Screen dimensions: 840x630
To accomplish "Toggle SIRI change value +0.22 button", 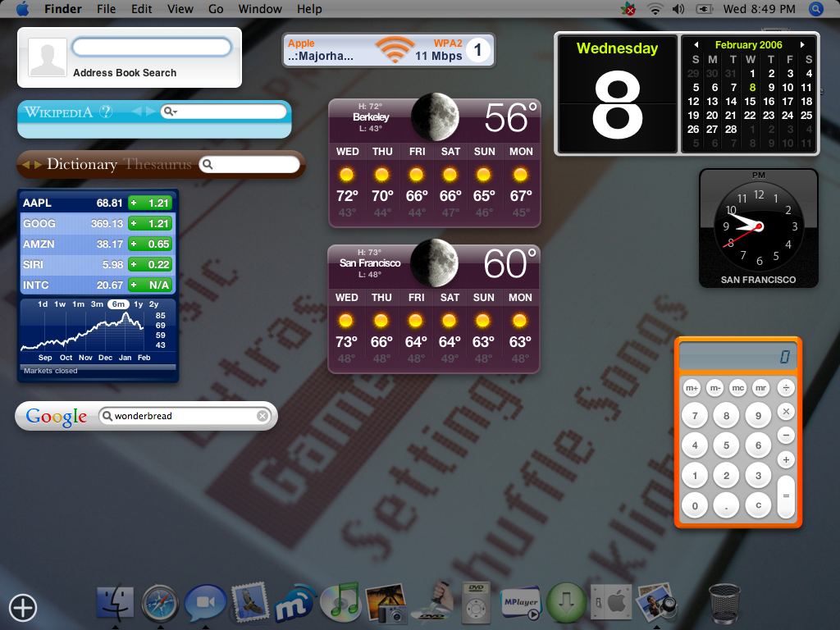I will pos(150,264).
